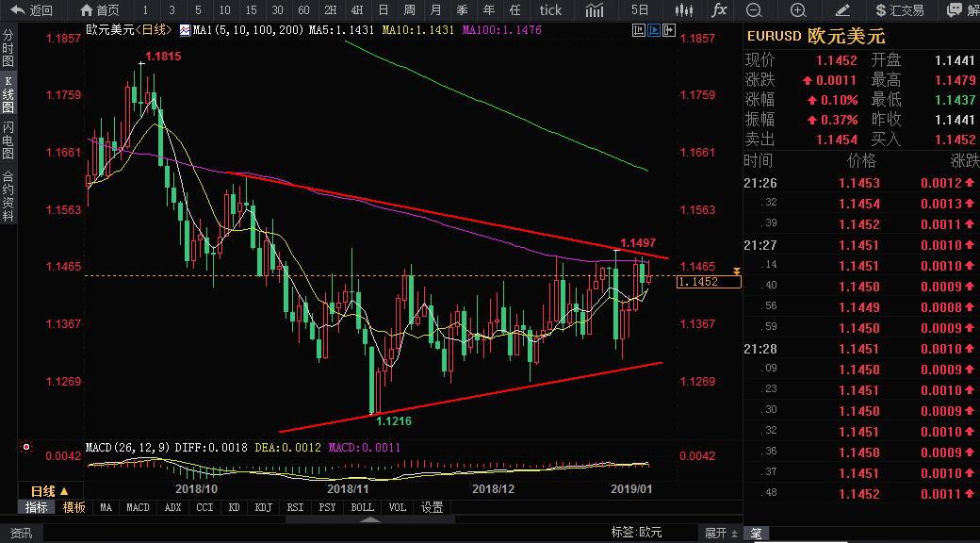Select 5 minute period
This screenshot has height=543, width=980.
click(x=198, y=10)
